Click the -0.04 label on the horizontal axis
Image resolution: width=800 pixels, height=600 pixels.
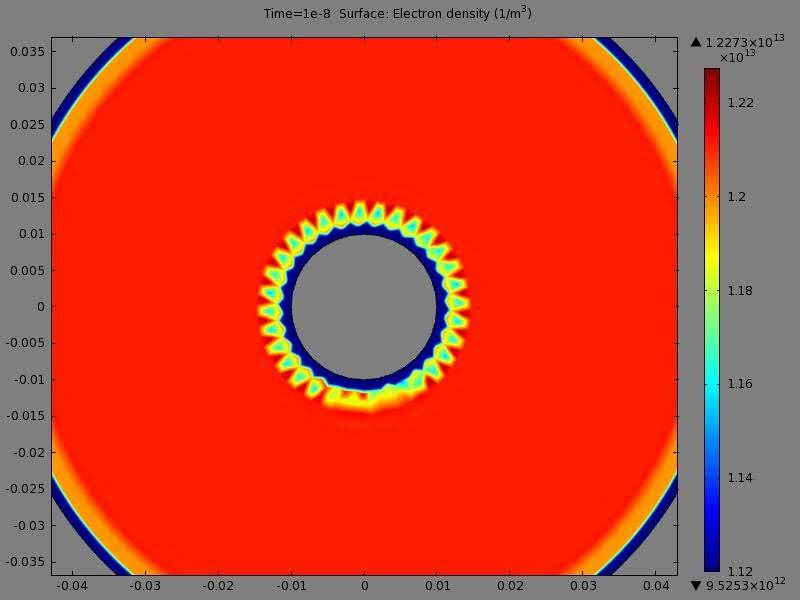[70, 585]
